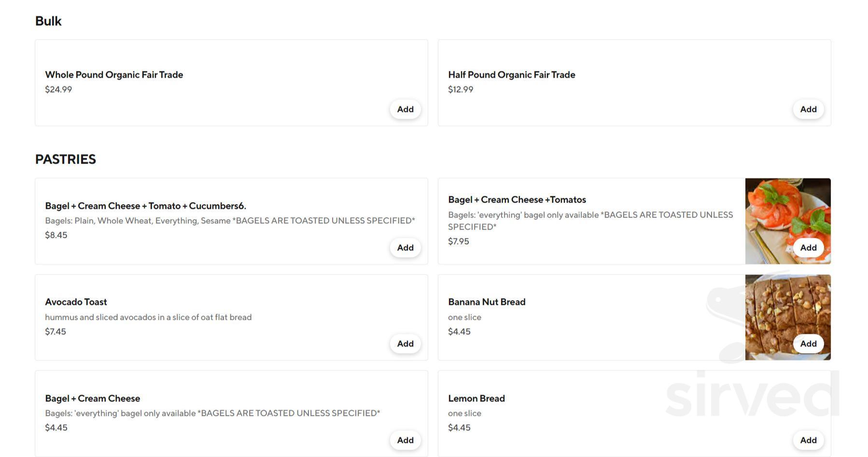Add Half Pound Organic Fair Trade to order
This screenshot has height=457, width=868.
(x=808, y=110)
